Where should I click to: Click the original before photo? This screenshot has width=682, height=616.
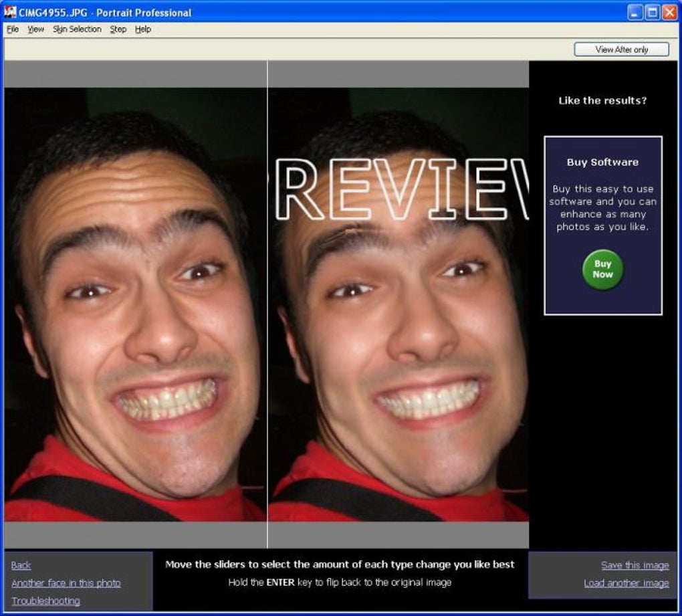point(135,304)
